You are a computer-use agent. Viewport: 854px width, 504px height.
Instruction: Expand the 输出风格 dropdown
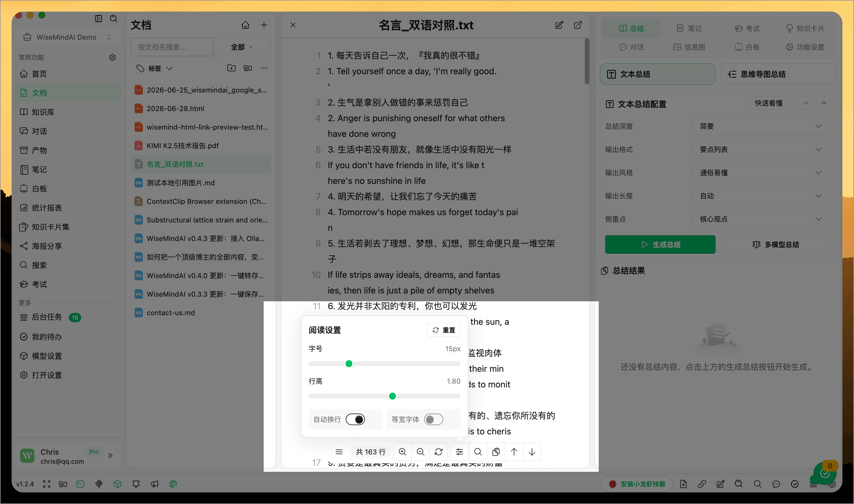click(x=761, y=173)
